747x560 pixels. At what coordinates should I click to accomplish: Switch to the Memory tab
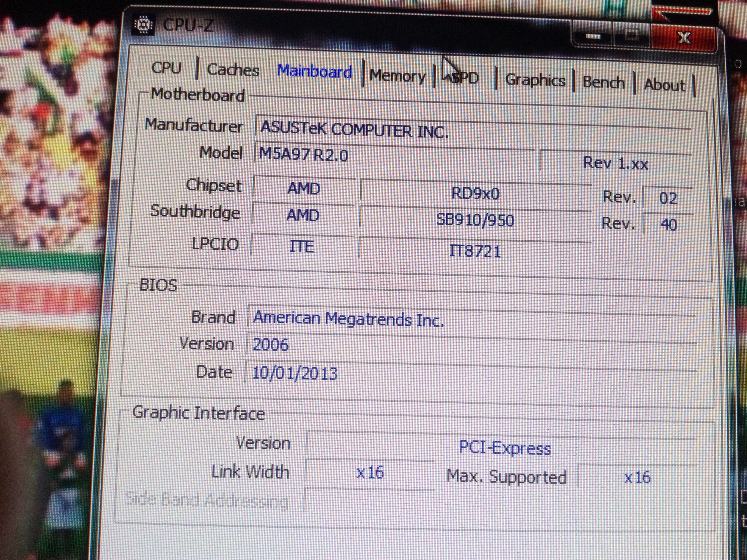click(397, 76)
